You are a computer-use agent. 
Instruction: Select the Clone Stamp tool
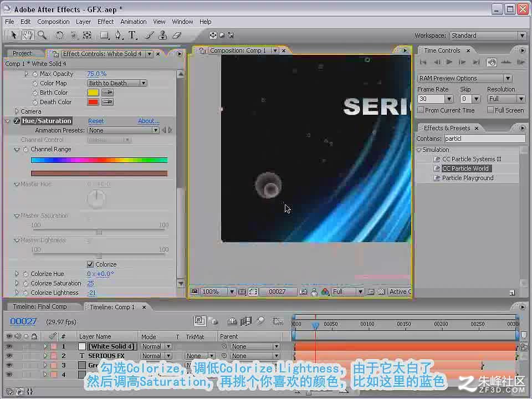(x=163, y=35)
